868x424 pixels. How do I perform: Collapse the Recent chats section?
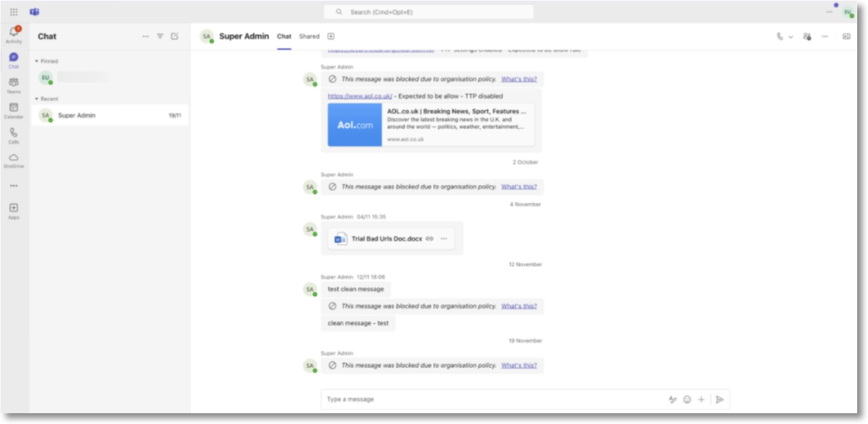38,99
